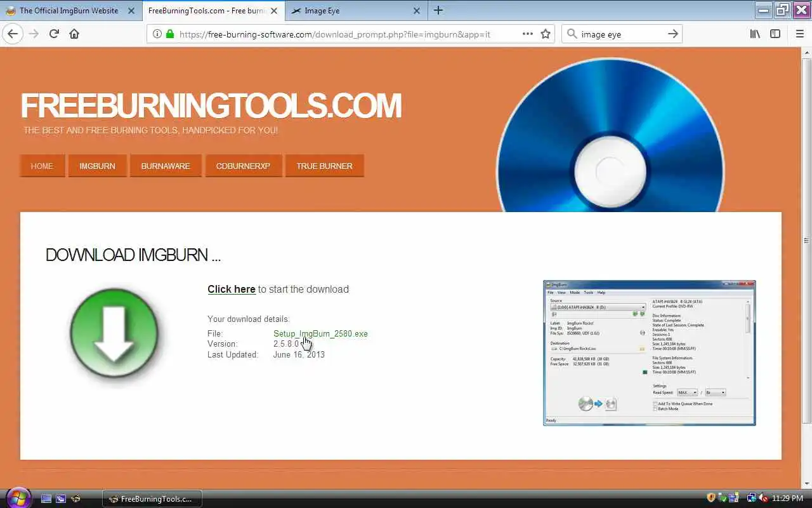Click the Show Desktop quick launch icon
The width and height of the screenshot is (812, 508).
(x=46, y=498)
